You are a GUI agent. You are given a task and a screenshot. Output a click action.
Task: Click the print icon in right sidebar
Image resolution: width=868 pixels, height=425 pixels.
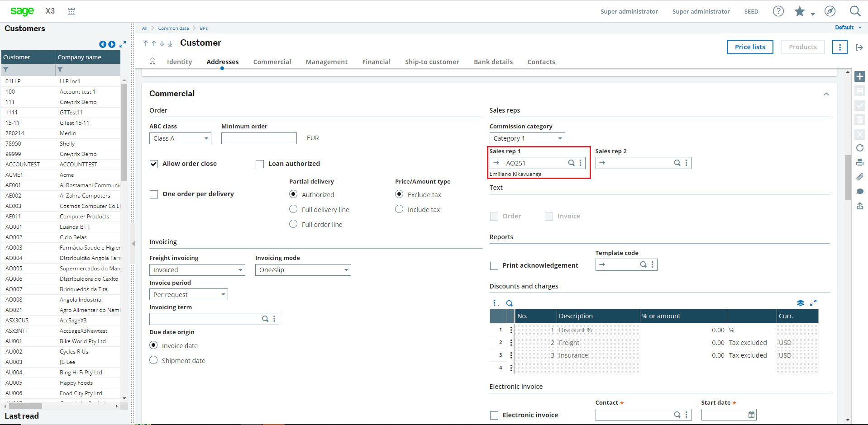point(860,162)
